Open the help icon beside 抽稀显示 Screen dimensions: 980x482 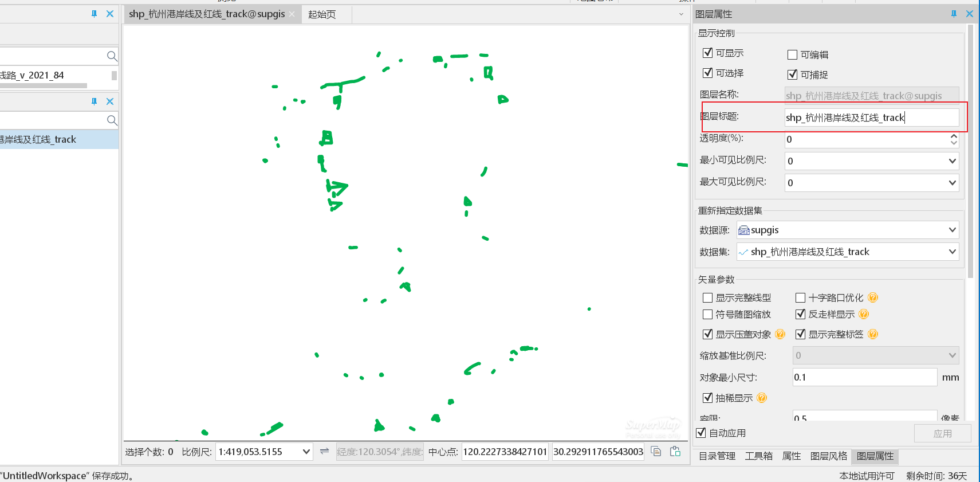coord(762,398)
